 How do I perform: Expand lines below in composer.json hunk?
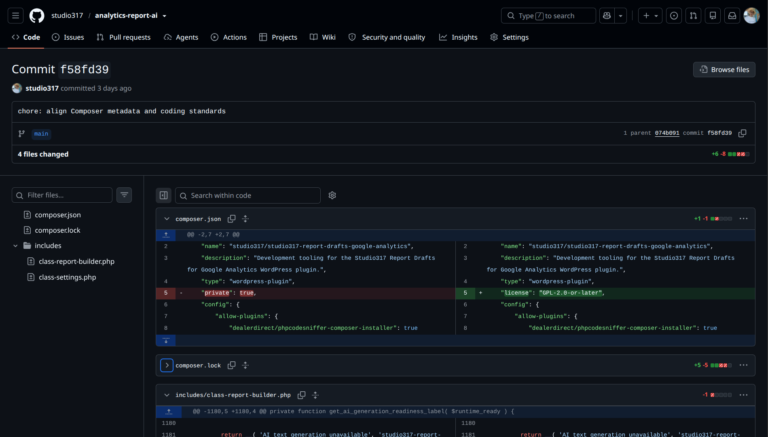166,340
